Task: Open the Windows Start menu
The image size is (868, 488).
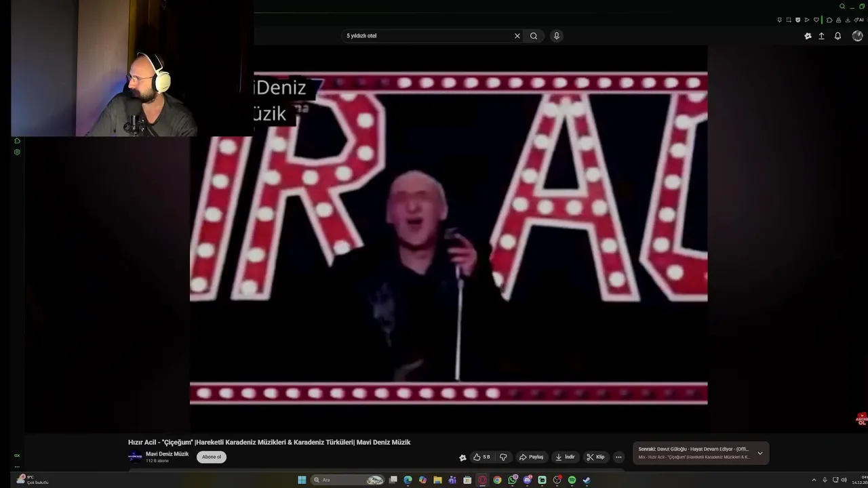Action: [x=302, y=480]
